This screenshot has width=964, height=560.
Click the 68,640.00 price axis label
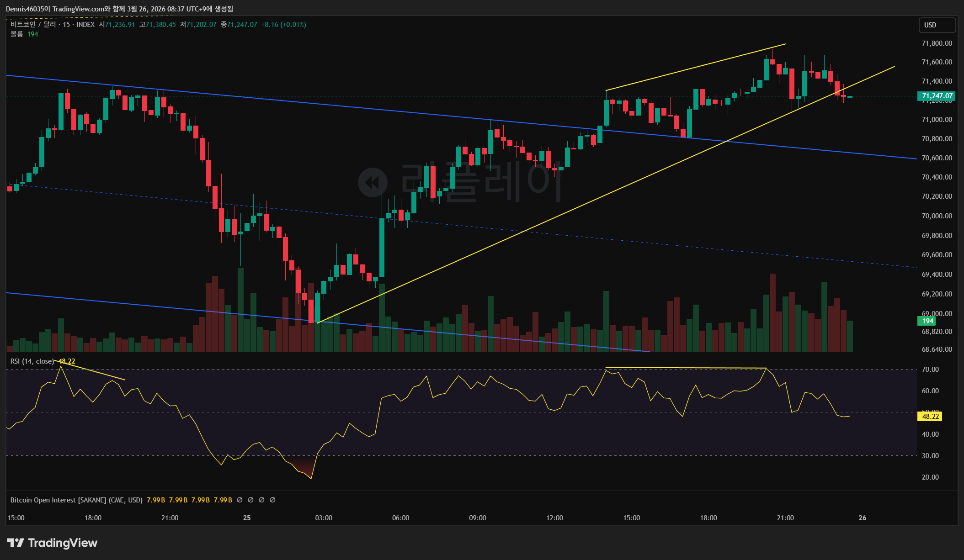point(937,349)
